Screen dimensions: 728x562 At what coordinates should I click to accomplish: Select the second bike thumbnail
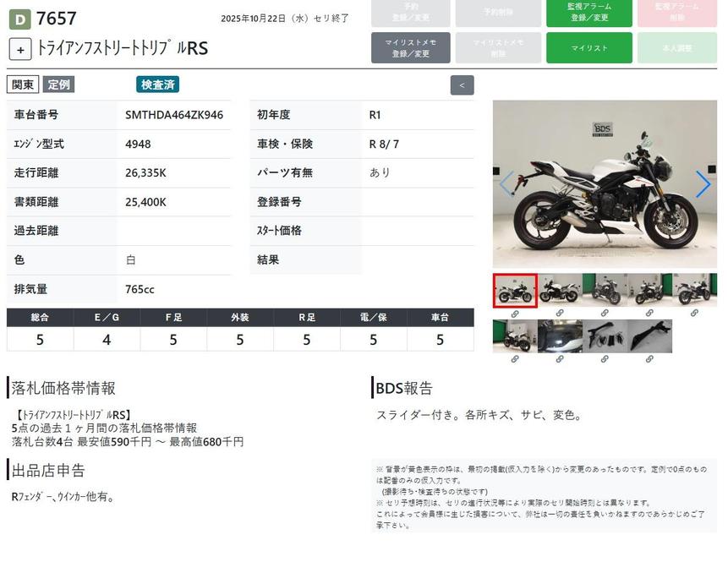[x=560, y=291]
